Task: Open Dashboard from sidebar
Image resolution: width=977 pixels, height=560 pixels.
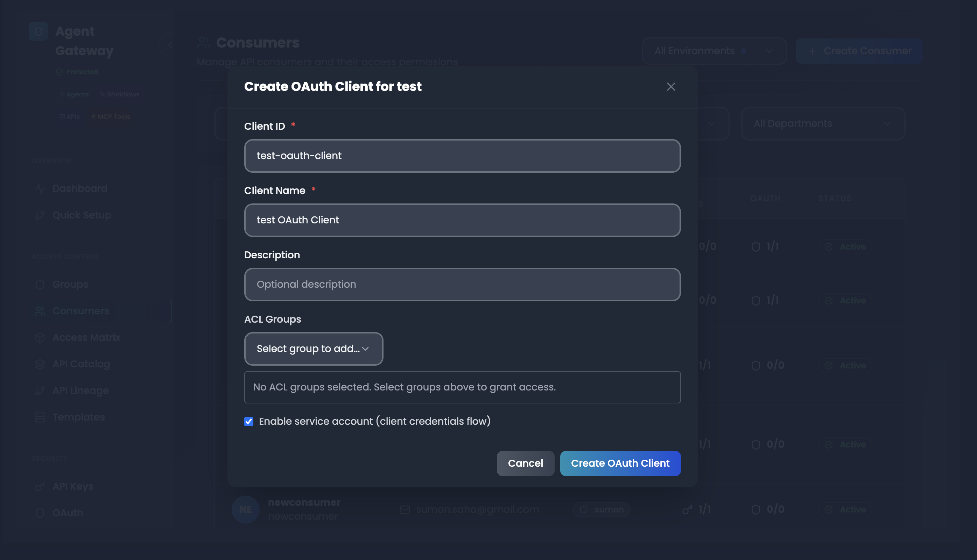Action: (x=80, y=188)
